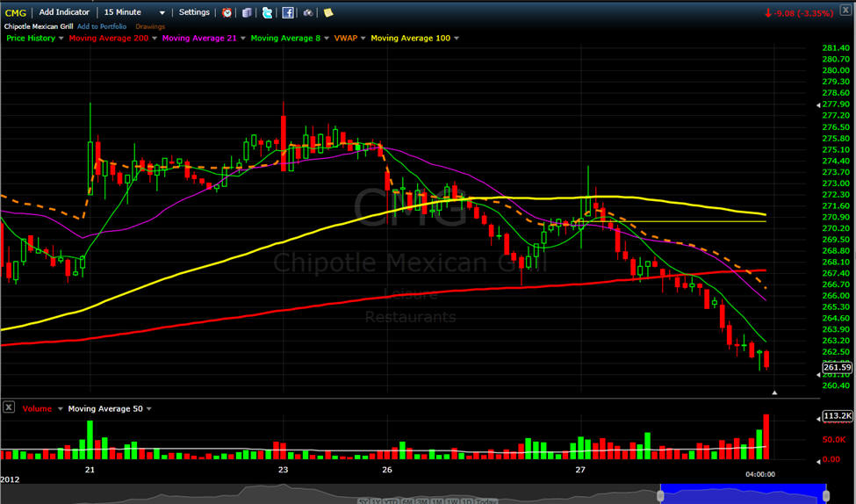Share chart via the Twitter icon

[x=267, y=12]
